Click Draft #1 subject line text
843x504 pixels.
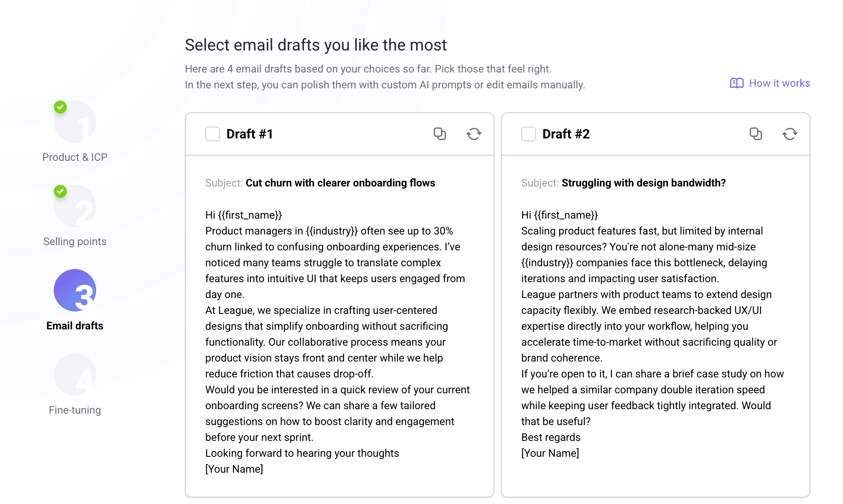(x=340, y=183)
